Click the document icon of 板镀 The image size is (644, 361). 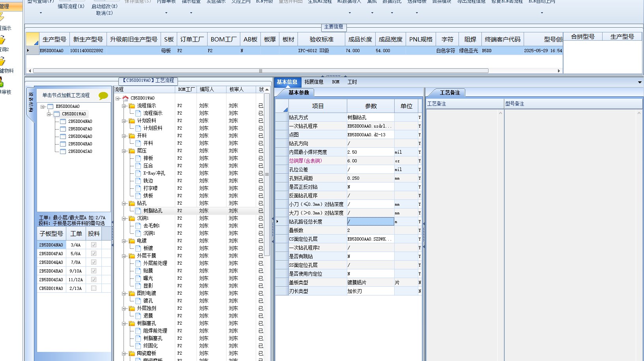pos(138,248)
